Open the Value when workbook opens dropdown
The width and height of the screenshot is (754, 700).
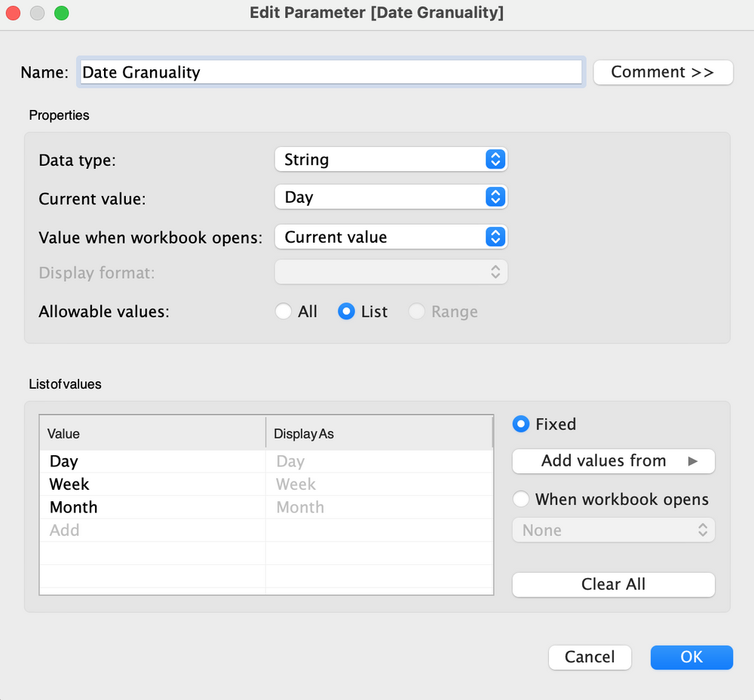pyautogui.click(x=391, y=236)
